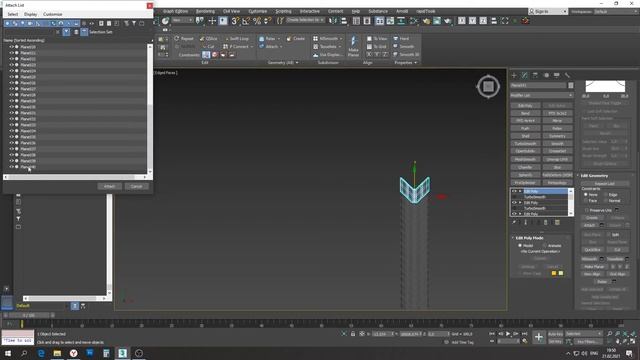
Task: Expand the Geometry (All) ribbon panel
Action: [x=283, y=62]
